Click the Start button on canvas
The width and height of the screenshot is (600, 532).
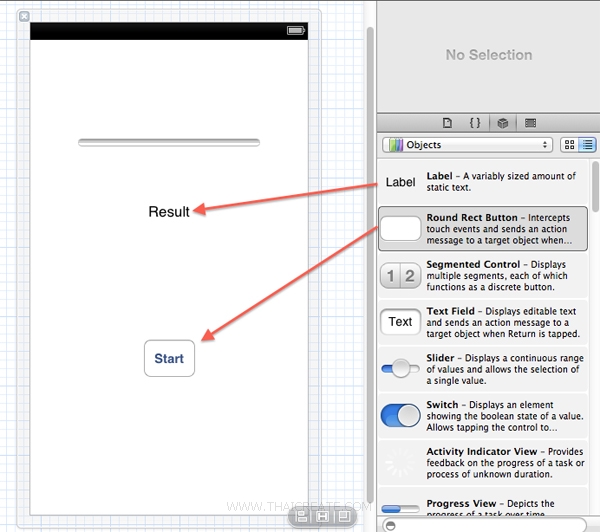[x=169, y=358]
